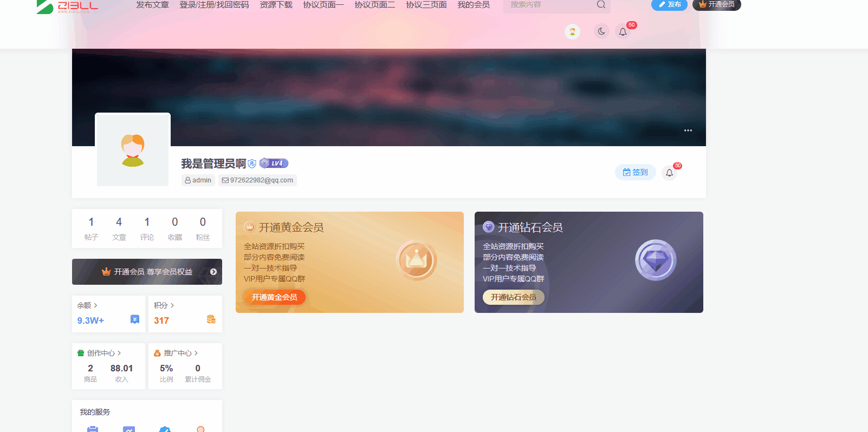Open 资源下载 menu item

click(x=276, y=5)
